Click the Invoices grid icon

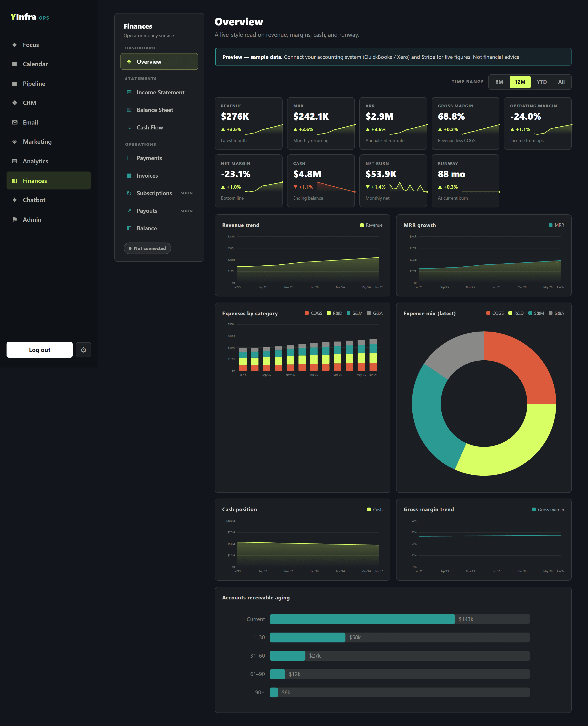[x=129, y=175]
